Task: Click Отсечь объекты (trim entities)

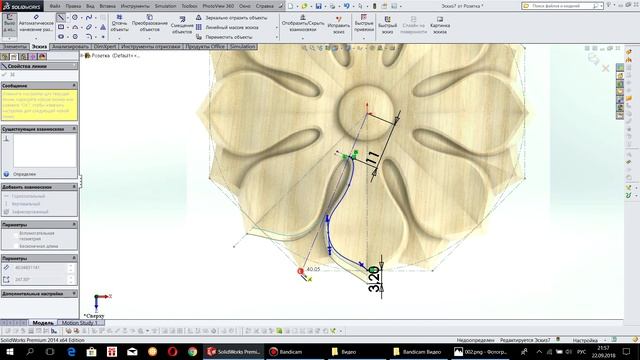Action: pos(119,23)
